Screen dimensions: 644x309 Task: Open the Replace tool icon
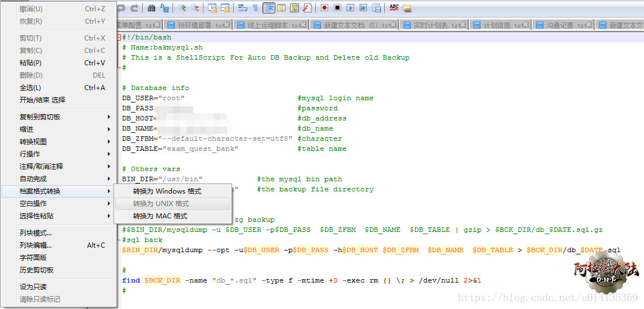pyautogui.click(x=165, y=8)
